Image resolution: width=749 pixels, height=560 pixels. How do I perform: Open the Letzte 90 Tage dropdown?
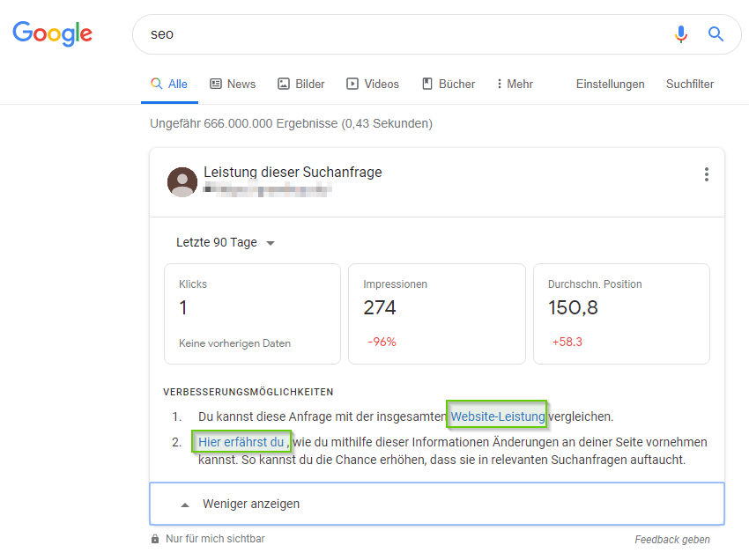click(x=226, y=242)
